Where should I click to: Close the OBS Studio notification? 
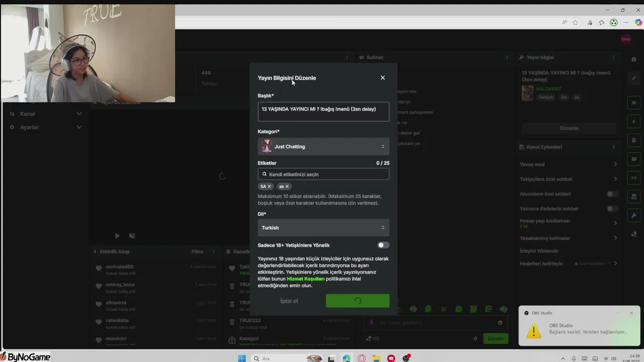click(x=631, y=313)
